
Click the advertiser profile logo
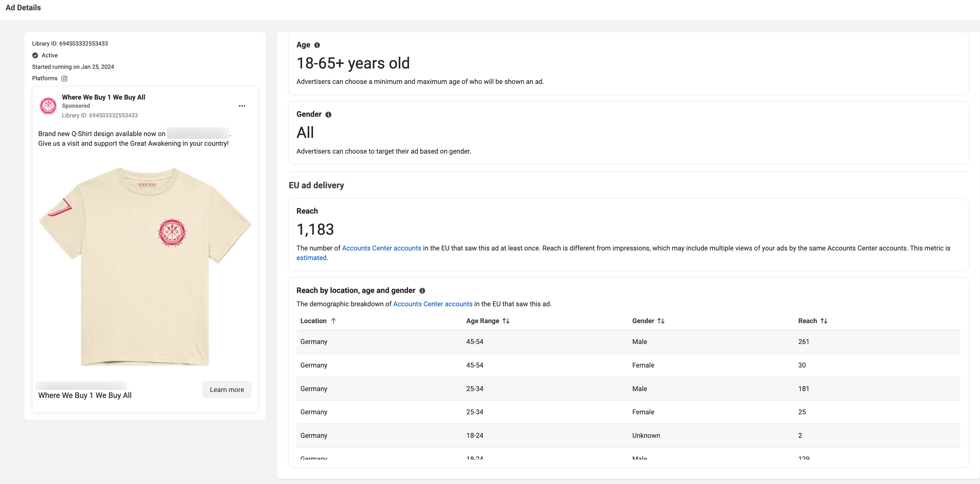click(x=48, y=106)
